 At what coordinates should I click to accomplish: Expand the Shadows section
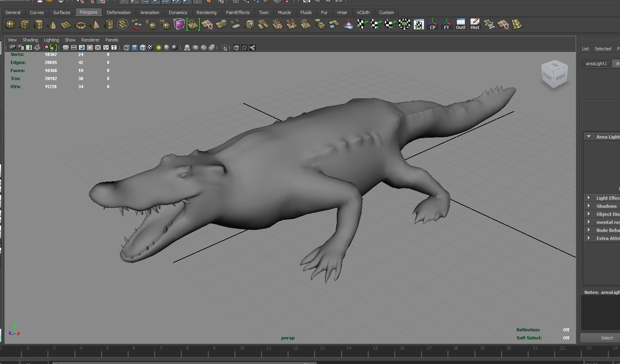click(589, 206)
